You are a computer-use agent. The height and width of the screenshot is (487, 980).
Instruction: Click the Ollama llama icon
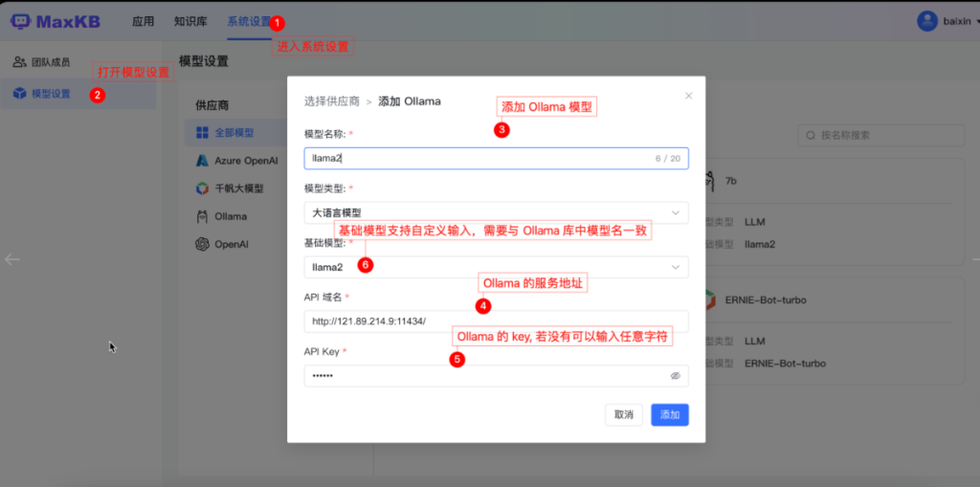click(202, 216)
